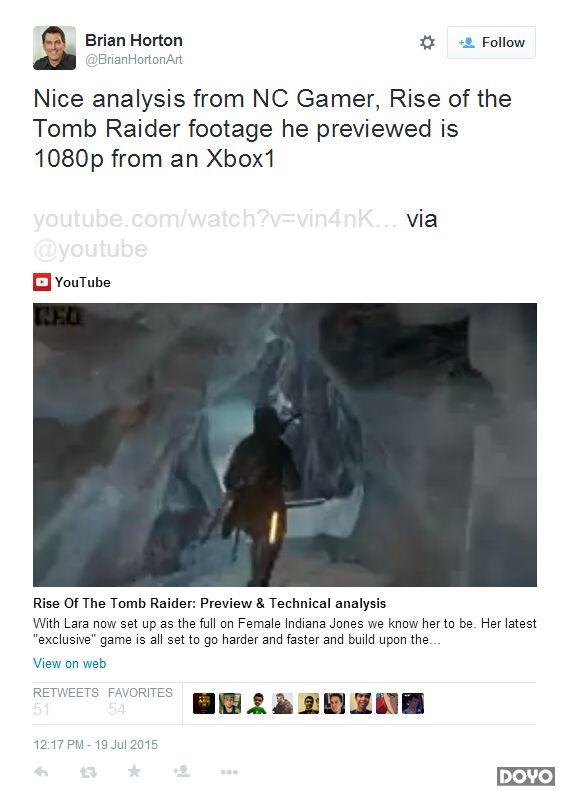The image size is (565, 796).
Task: Open the gear settings icon
Action: pyautogui.click(x=427, y=42)
